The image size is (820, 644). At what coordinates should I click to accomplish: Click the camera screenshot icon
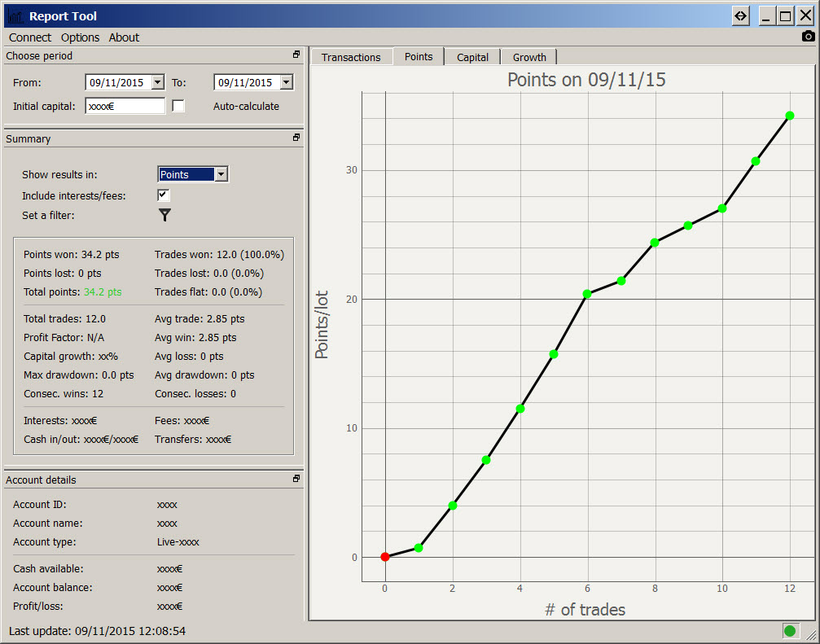(x=808, y=36)
